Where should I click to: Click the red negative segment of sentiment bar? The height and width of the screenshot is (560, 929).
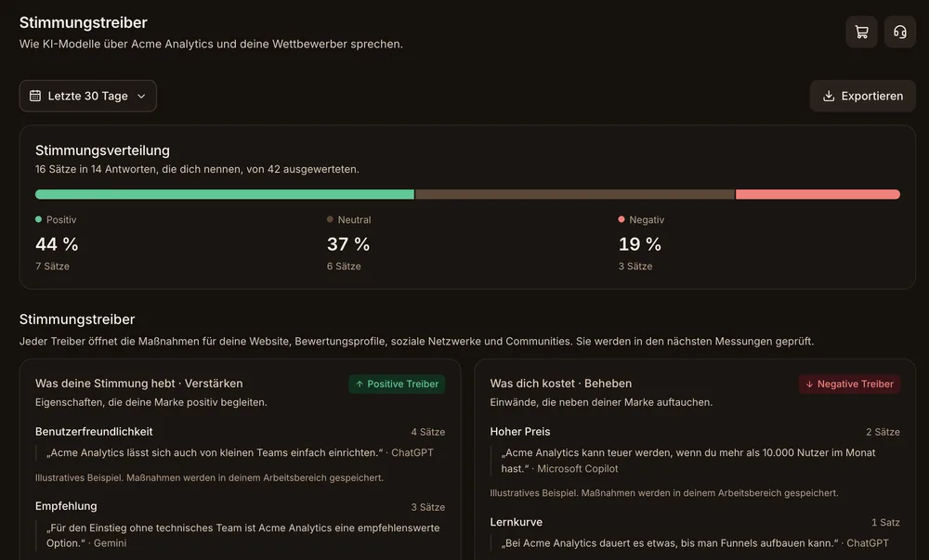coord(818,194)
